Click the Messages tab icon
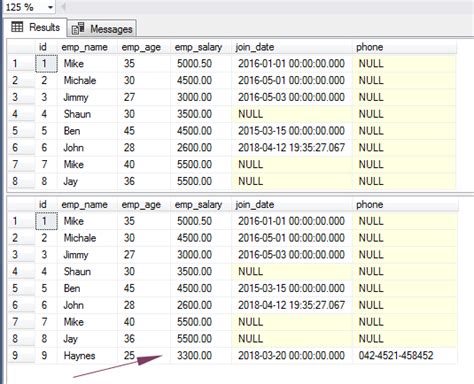 (x=78, y=29)
